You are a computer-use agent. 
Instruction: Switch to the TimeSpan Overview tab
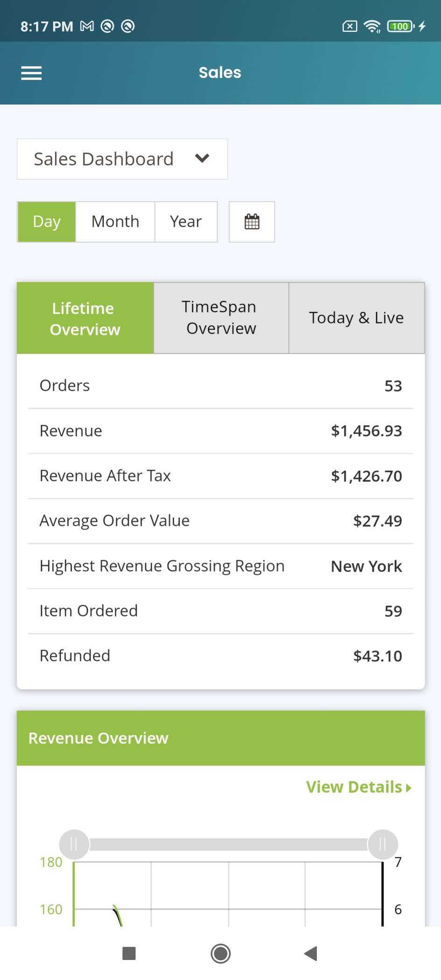point(221,318)
